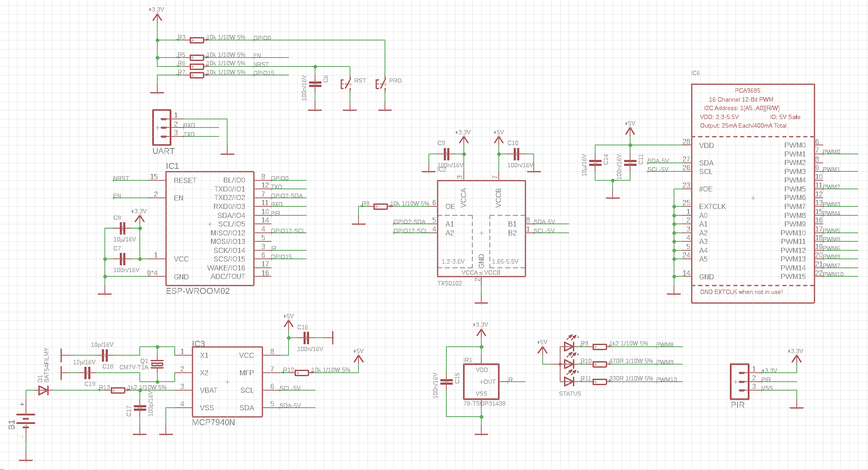The width and height of the screenshot is (868, 470).
Task: Pick the C14 capacitor symbol
Action: click(595, 162)
